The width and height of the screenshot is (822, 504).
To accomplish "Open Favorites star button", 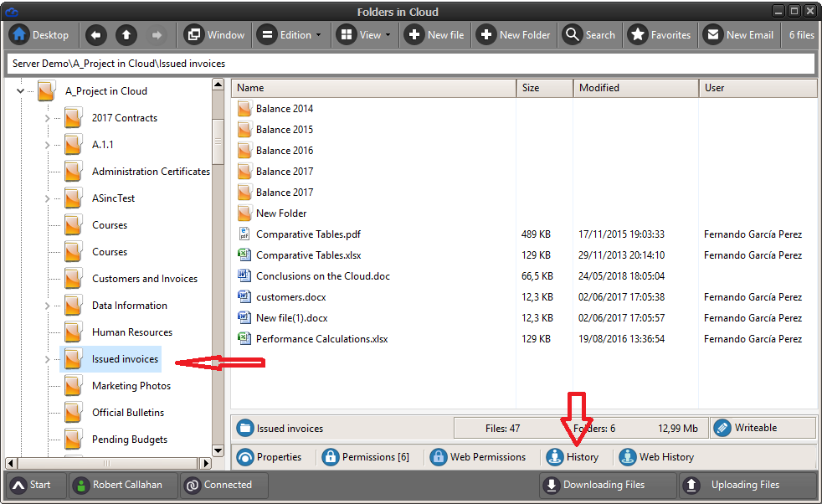I will (x=660, y=35).
